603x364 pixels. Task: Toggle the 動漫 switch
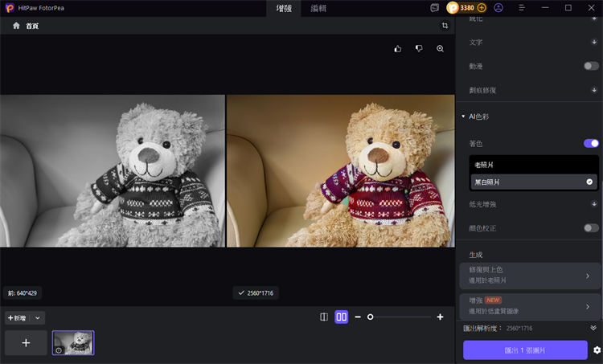[591, 66]
